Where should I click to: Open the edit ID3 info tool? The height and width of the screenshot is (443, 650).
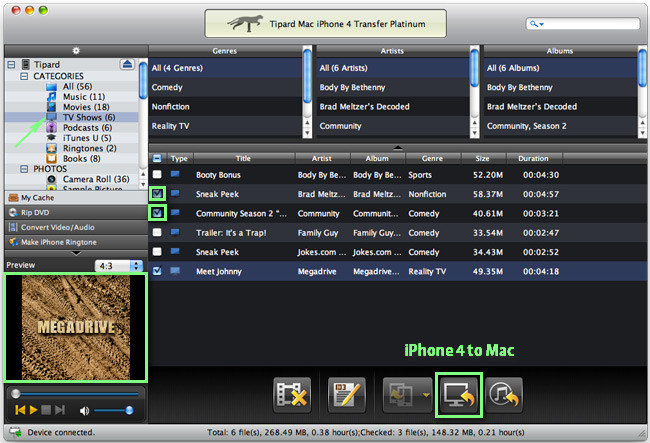pos(347,395)
